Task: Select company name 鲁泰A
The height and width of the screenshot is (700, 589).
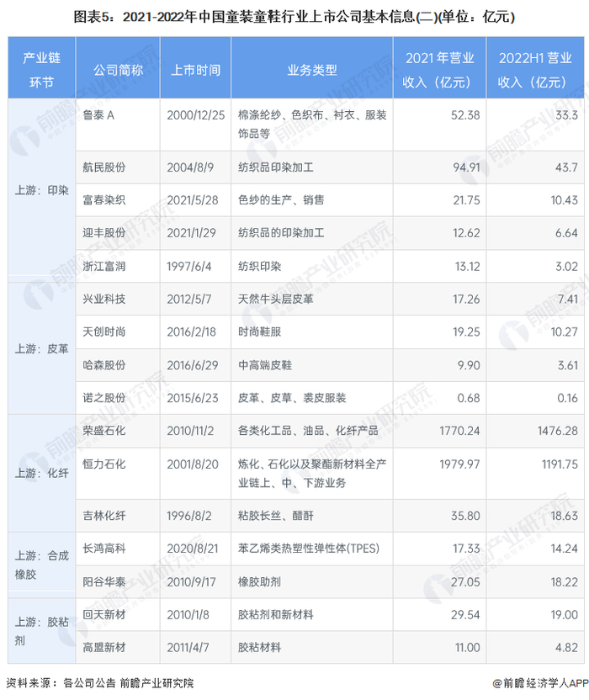Action: (98, 115)
